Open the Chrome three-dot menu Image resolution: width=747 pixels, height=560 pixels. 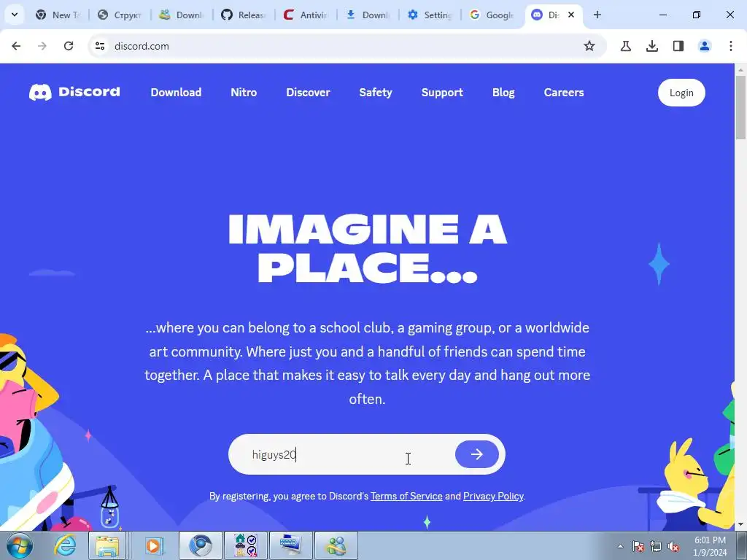pos(731,46)
